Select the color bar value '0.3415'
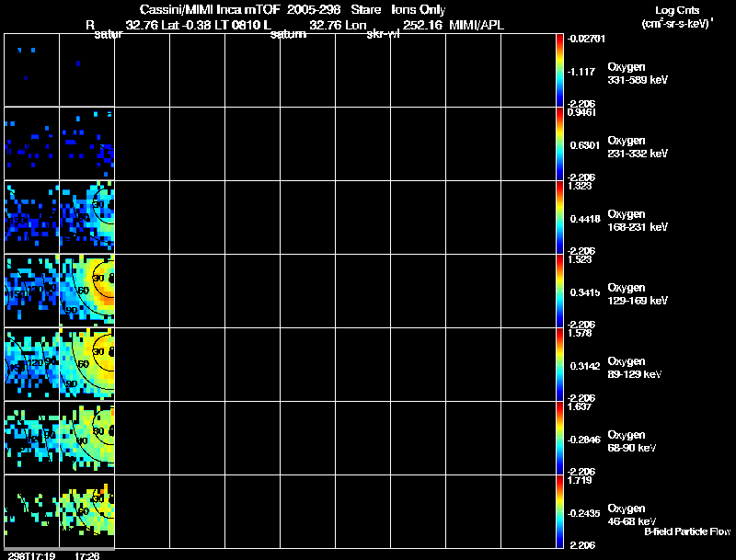 (585, 292)
